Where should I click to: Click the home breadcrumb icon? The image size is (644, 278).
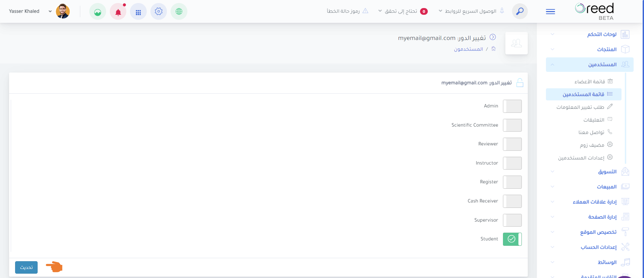click(493, 48)
